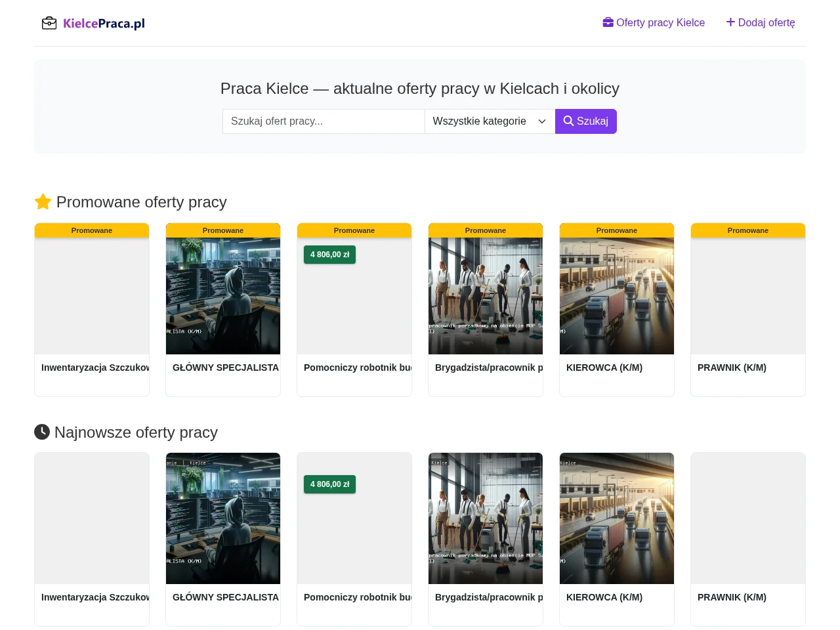The height and width of the screenshot is (630, 840).
Task: Click the newest-section 4 806,00 zł badge
Action: coord(329,484)
